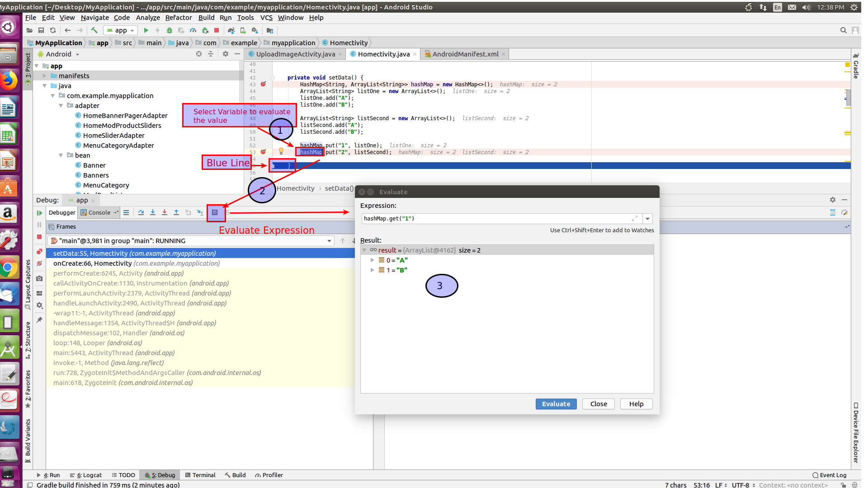Click the Evaluate button in dialog
Viewport: 868px width, 488px height.
556,404
